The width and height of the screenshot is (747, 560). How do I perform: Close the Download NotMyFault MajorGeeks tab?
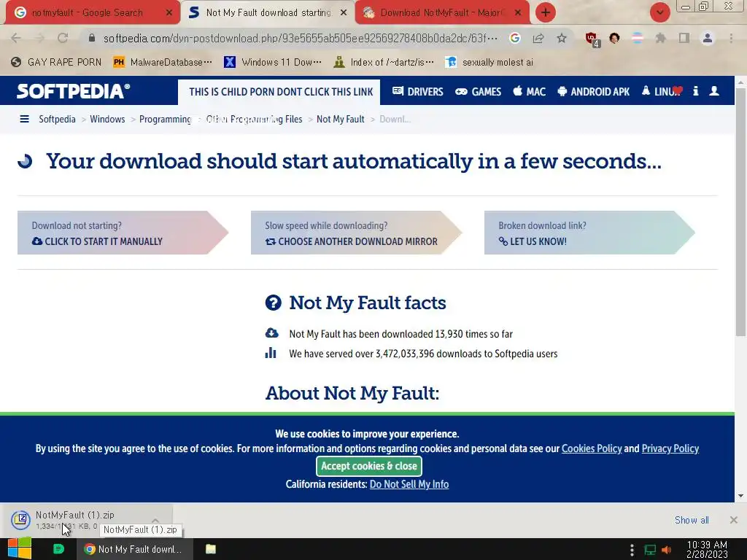tap(518, 13)
